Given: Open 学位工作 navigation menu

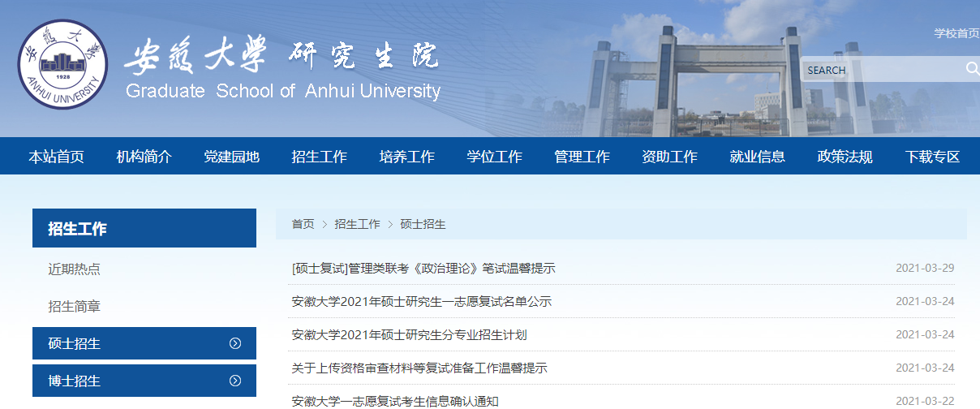Looking at the screenshot, I should coord(494,157).
